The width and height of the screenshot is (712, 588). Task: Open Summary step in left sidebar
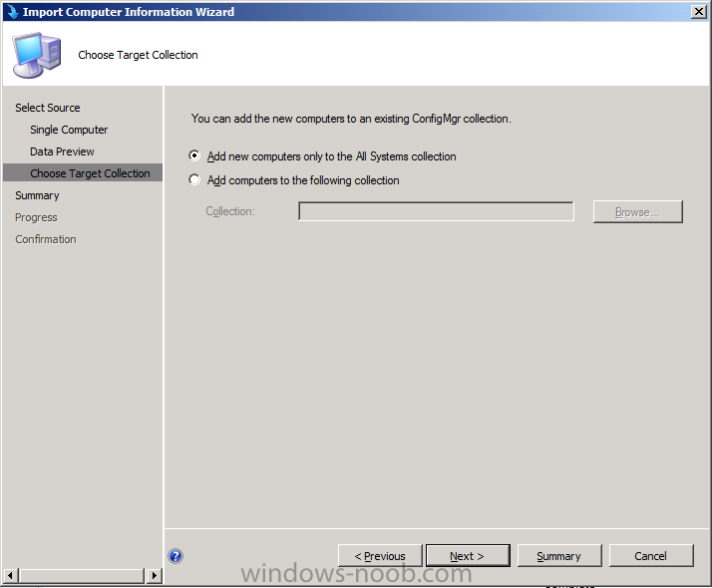coord(37,195)
